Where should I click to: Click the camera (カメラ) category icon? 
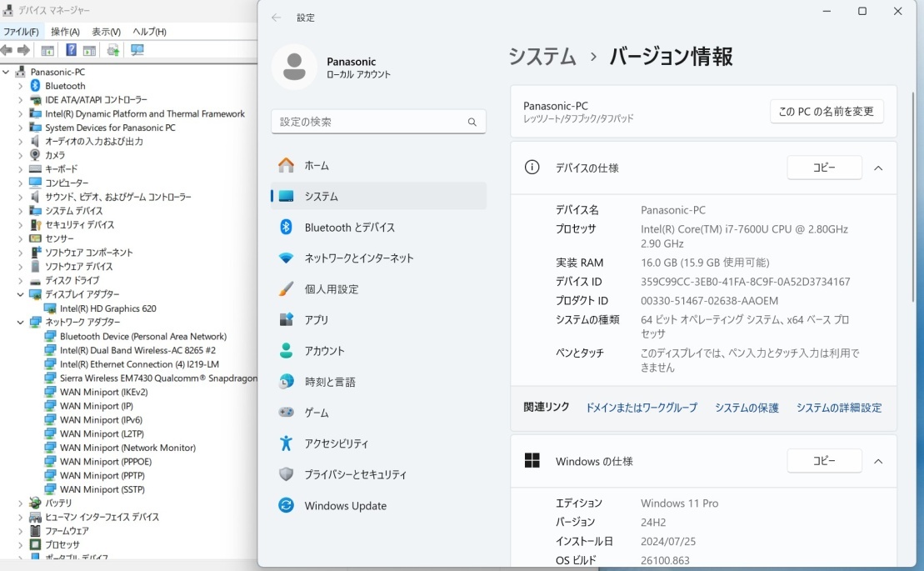pyautogui.click(x=35, y=155)
